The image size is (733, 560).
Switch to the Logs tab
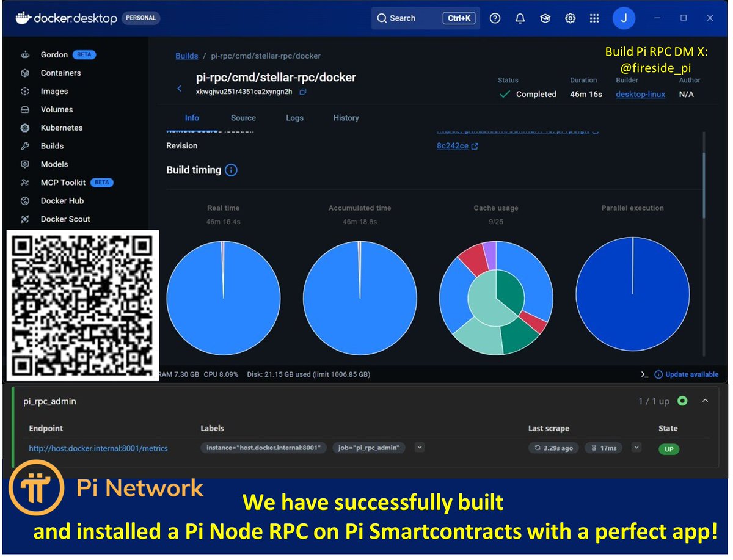294,118
